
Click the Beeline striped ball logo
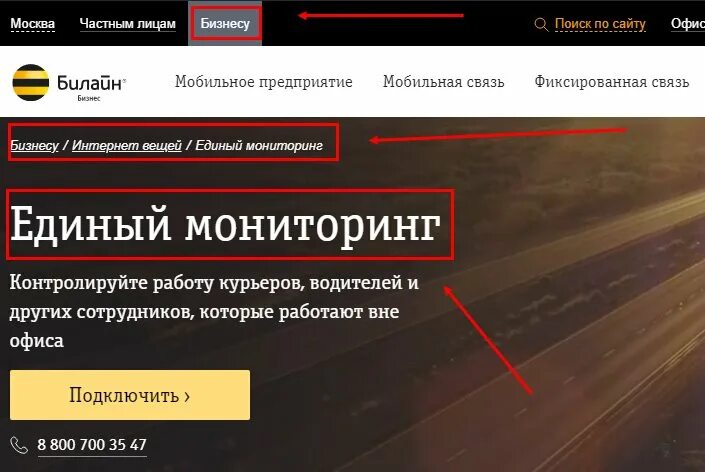click(31, 82)
